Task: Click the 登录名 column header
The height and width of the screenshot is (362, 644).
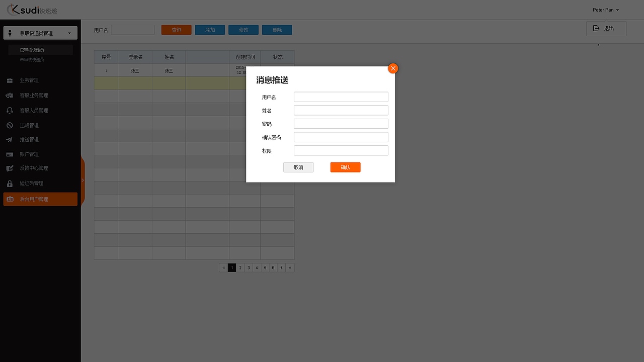Action: click(x=135, y=57)
